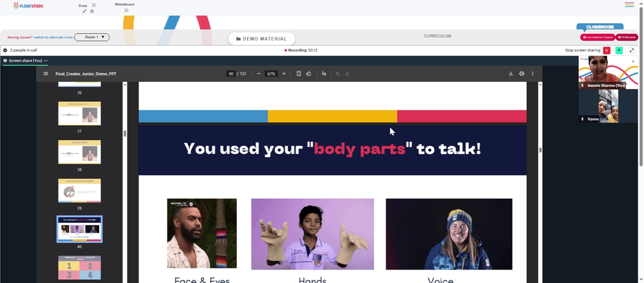The width and height of the screenshot is (644, 283).
Task: Click the PDF annotate draw icon
Action: click(x=324, y=73)
